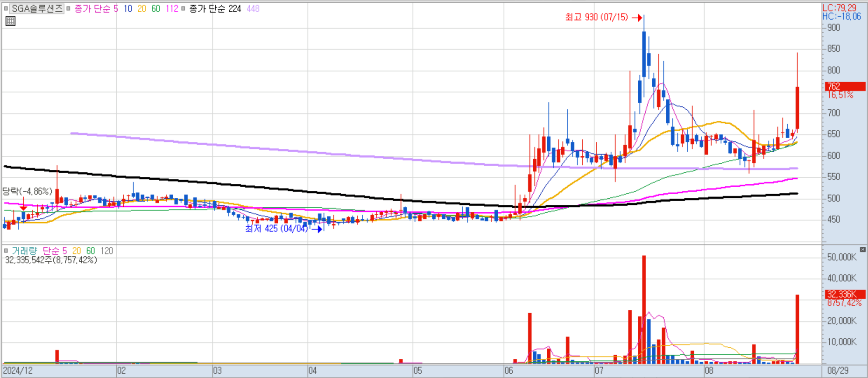The image size is (868, 378).
Task: Click the 04 month axis label
Action: [x=313, y=371]
